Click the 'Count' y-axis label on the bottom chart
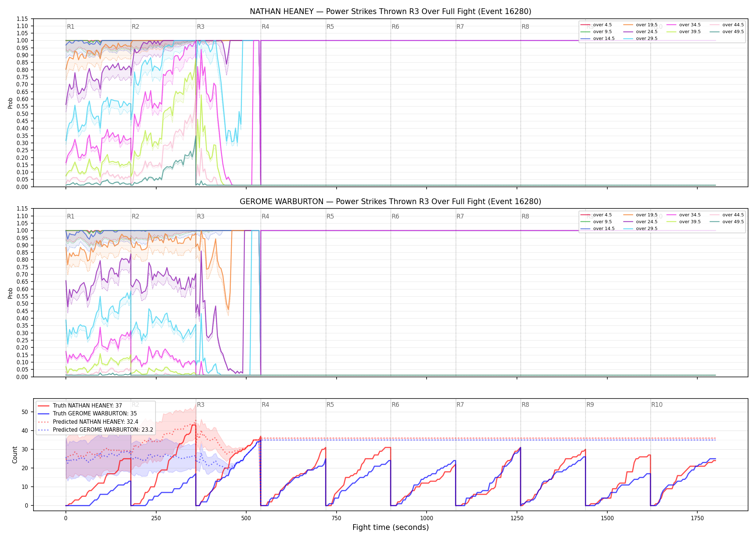 coord(15,455)
